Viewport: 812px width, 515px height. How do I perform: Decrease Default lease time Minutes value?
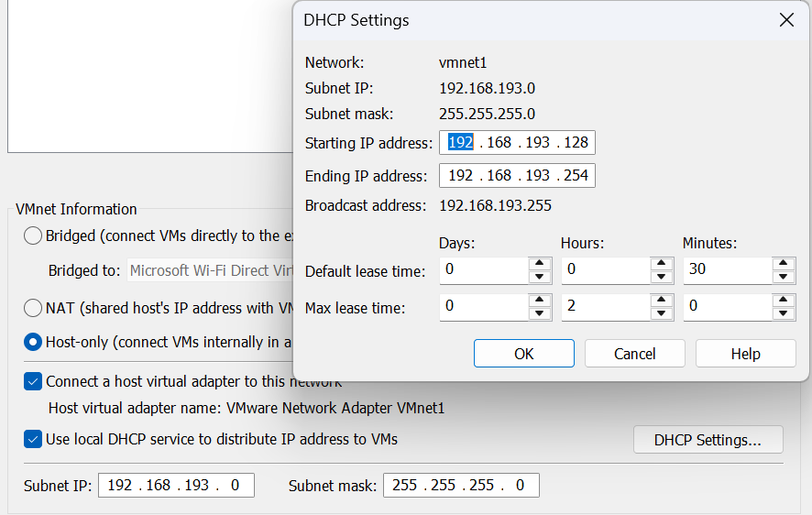tap(783, 278)
